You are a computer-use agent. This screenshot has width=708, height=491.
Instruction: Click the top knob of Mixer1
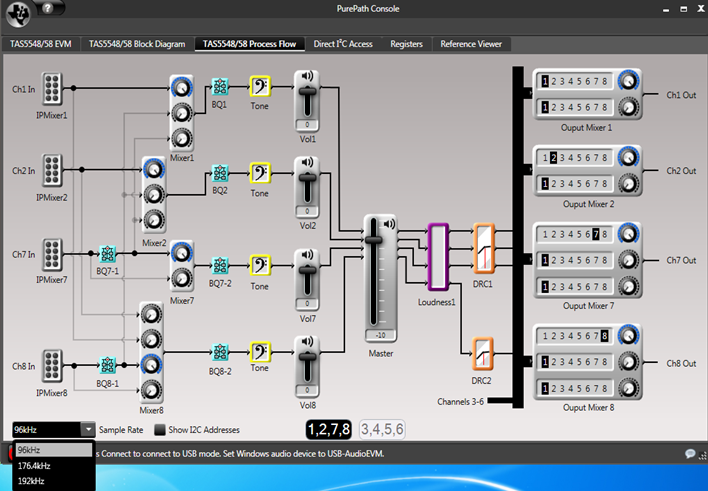[x=182, y=87]
